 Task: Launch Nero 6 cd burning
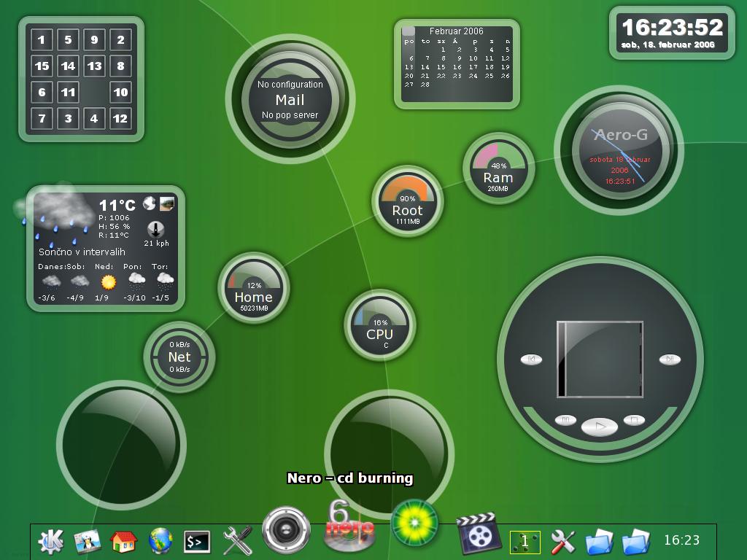tap(349, 525)
